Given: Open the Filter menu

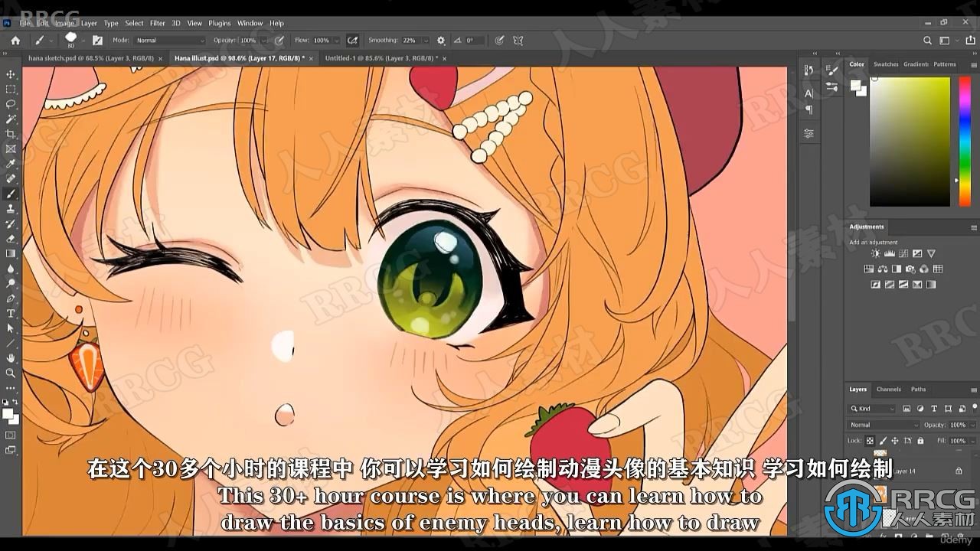Looking at the screenshot, I should [x=157, y=23].
